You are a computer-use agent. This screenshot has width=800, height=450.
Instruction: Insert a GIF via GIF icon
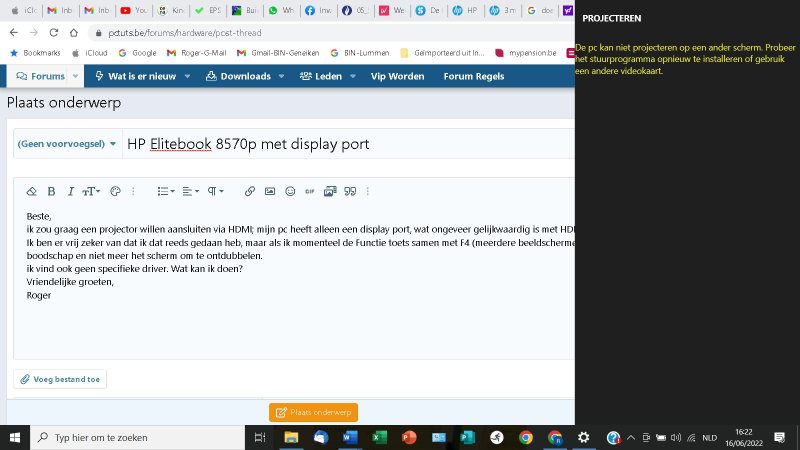tap(310, 191)
